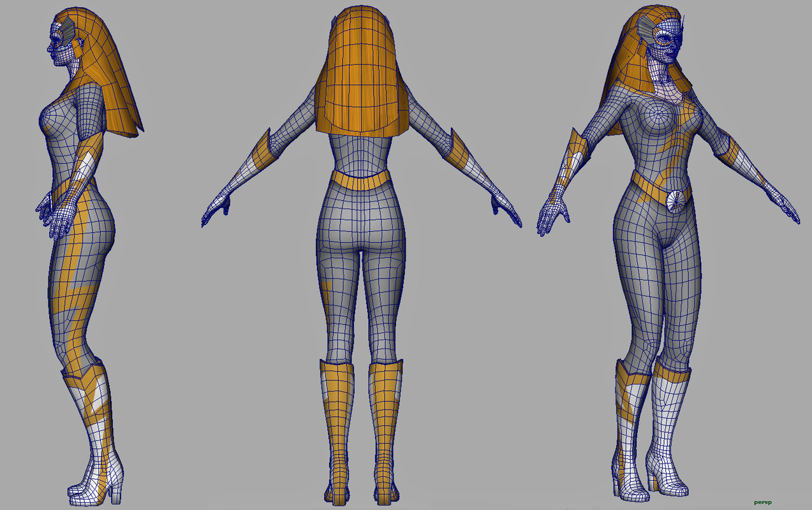Click the chest mesh in the side view
This screenshot has width=812, height=510.
54,115
